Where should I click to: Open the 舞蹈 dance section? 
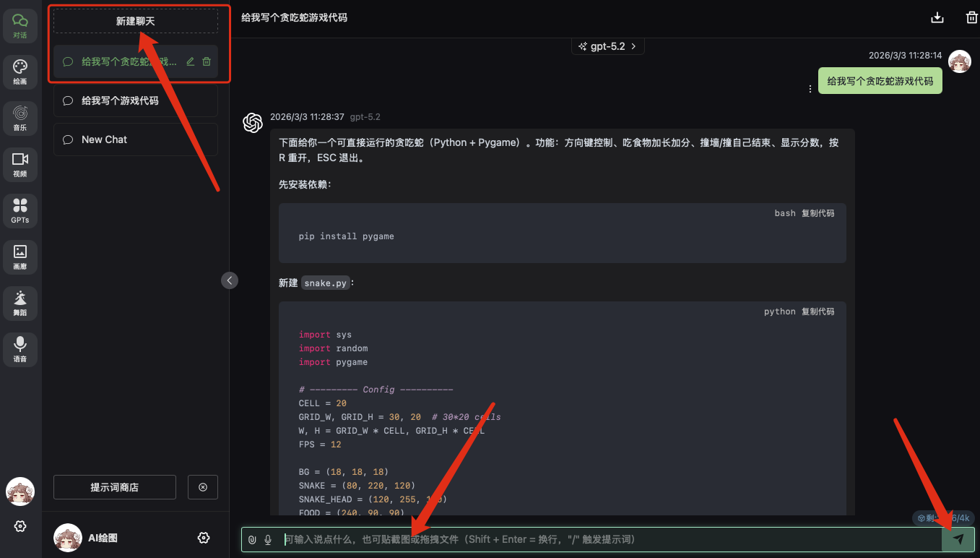pos(20,304)
